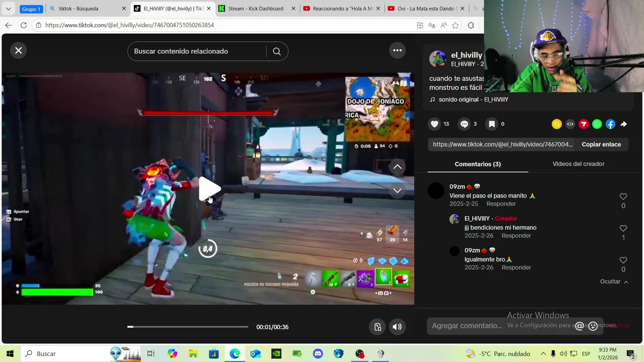Image resolution: width=644 pixels, height=362 pixels.
Task: Open the weather widget showing -5°C
Action: coord(498,354)
